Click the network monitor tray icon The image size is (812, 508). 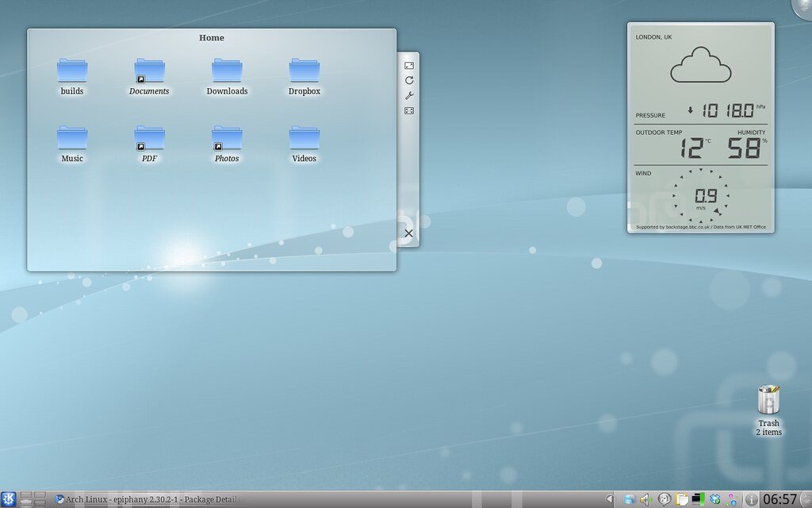698,499
